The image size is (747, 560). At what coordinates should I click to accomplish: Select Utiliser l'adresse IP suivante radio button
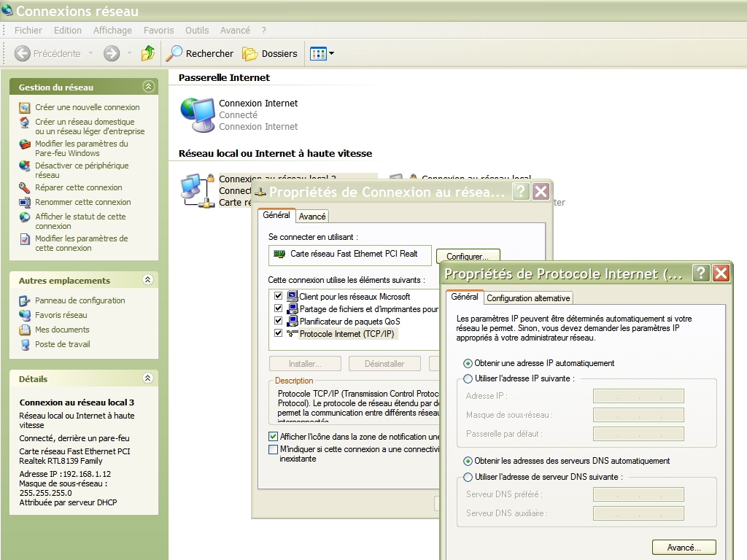coord(468,378)
